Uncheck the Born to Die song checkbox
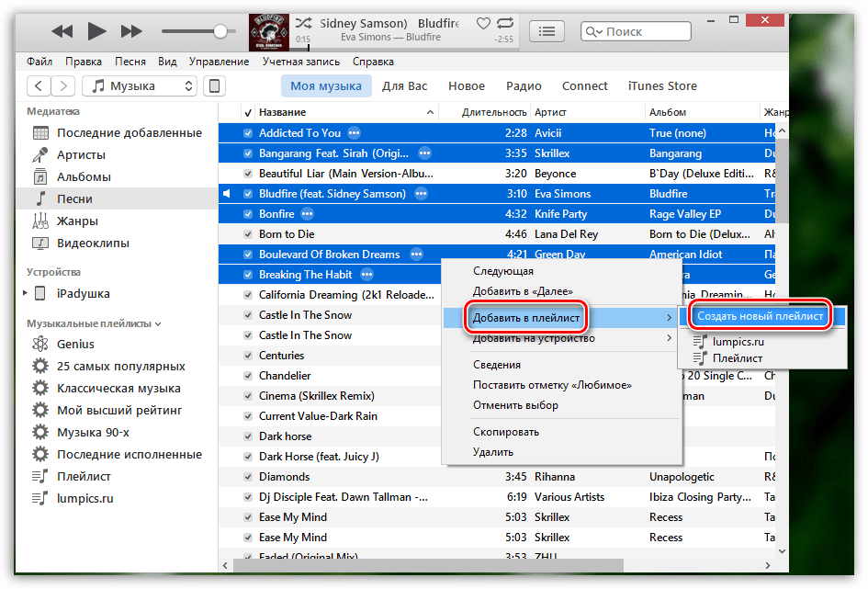This screenshot has height=589, width=868. [247, 234]
